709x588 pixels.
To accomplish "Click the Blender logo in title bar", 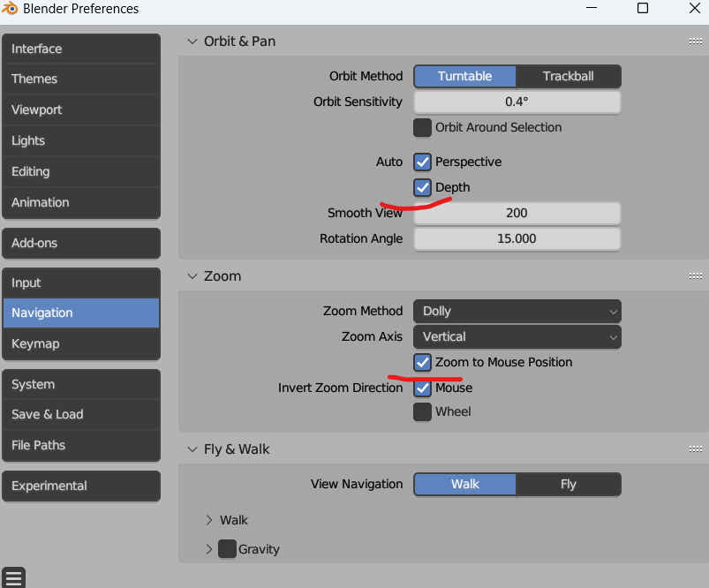I will point(11,10).
